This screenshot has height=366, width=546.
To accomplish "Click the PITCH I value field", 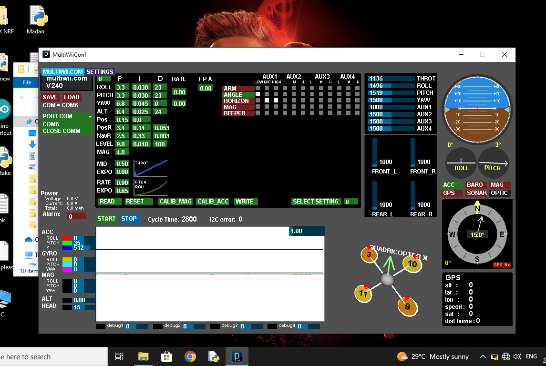I will point(141,95).
